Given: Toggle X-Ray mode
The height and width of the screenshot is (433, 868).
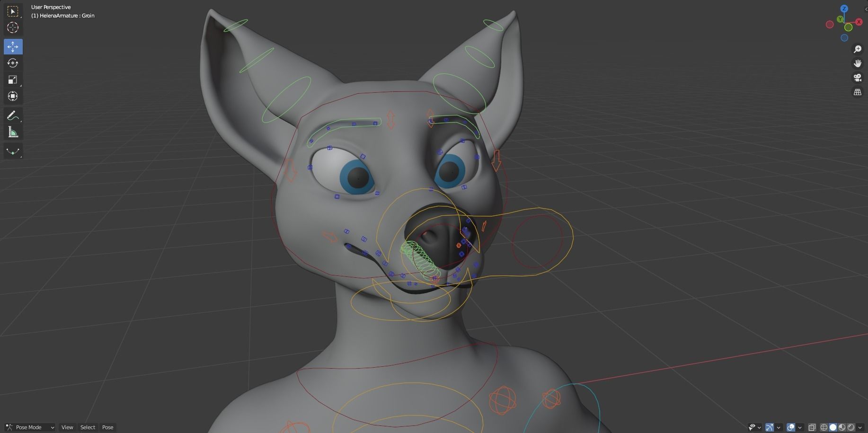Looking at the screenshot, I should (x=812, y=427).
